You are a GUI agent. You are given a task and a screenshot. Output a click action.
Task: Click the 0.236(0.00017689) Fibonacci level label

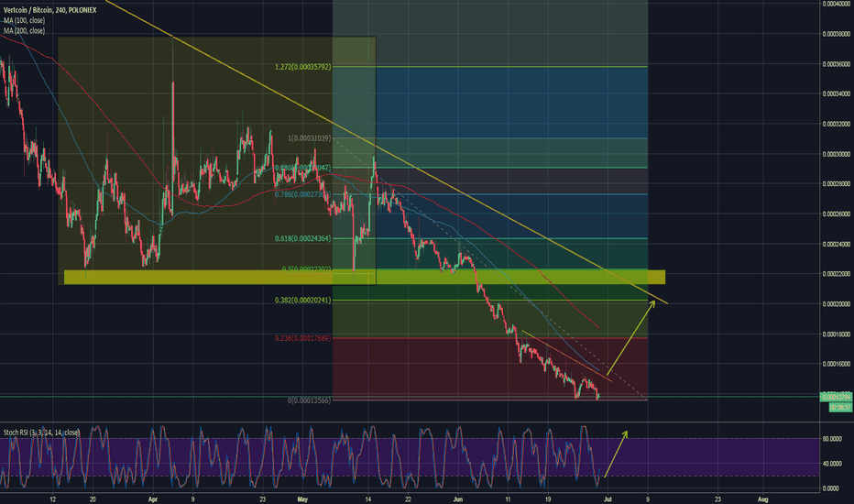(302, 338)
